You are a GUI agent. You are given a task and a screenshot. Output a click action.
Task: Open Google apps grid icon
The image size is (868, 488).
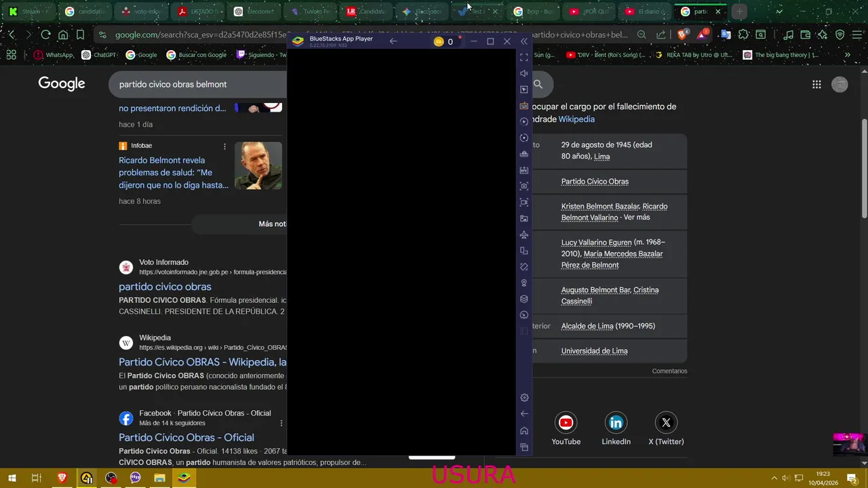pyautogui.click(x=816, y=85)
